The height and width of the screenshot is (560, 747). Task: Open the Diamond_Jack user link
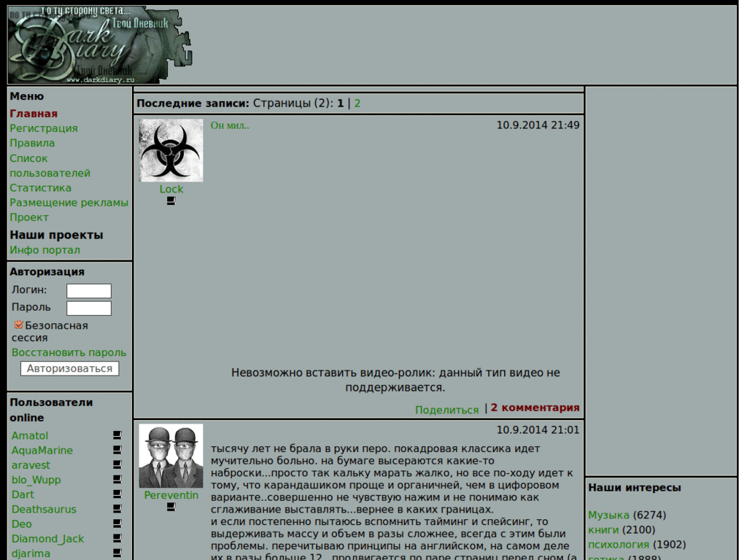click(47, 539)
